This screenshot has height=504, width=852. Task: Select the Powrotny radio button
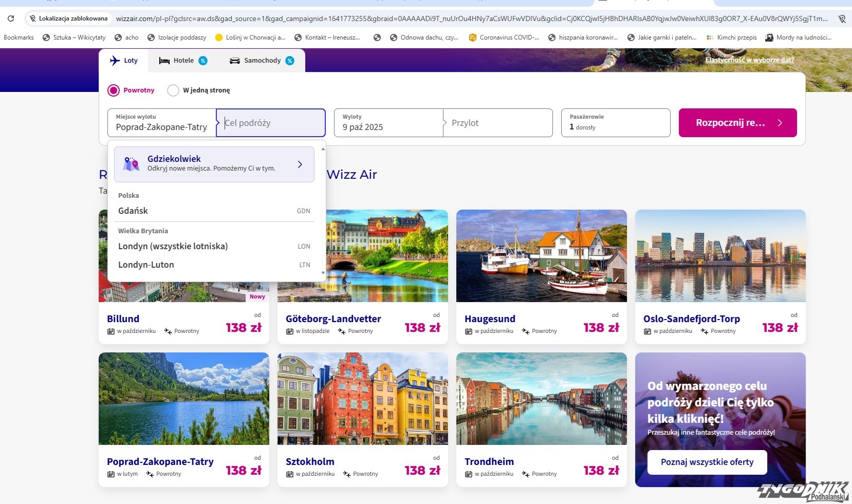click(x=114, y=90)
